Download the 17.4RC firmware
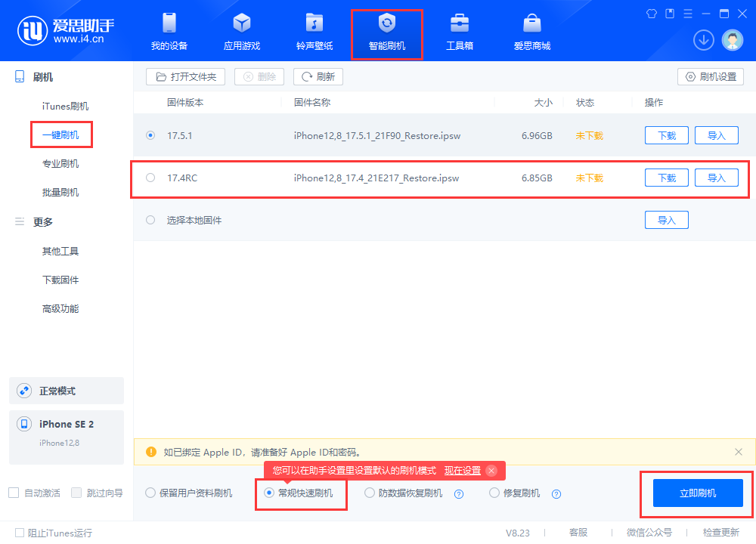This screenshot has height=544, width=756. 667,178
